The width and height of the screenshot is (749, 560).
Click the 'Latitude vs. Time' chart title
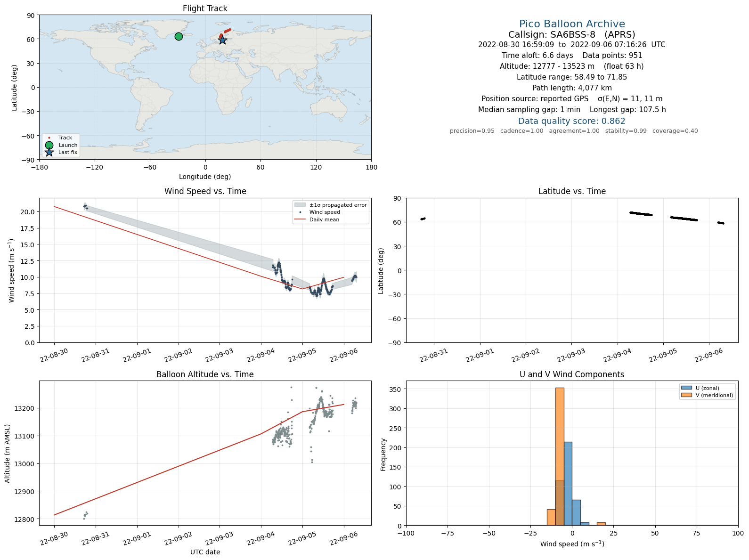pos(572,191)
